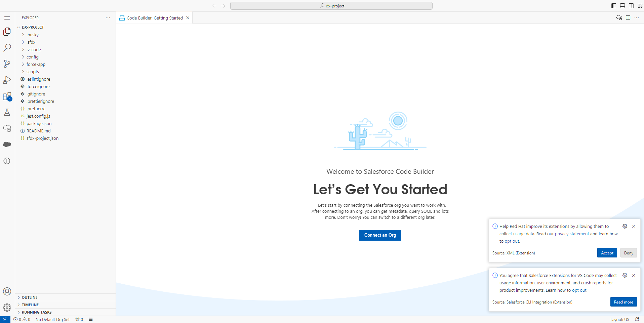644x323 pixels.
Task: Go back using the left arrow
Action: tap(214, 6)
